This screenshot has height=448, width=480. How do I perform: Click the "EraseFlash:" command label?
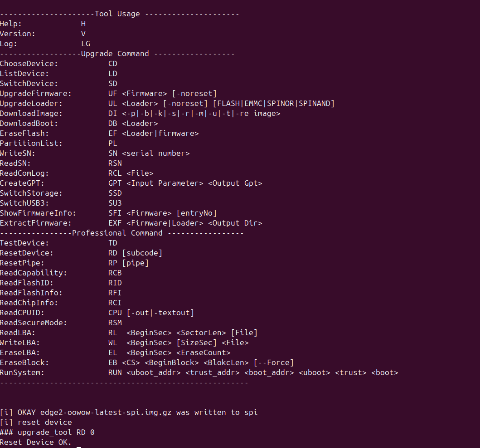[x=24, y=133]
